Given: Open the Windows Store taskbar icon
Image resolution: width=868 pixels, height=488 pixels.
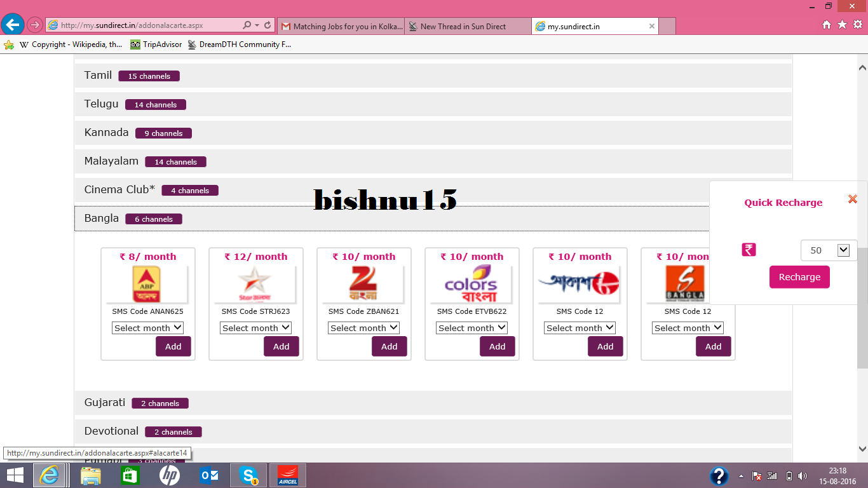Looking at the screenshot, I should click(x=130, y=475).
